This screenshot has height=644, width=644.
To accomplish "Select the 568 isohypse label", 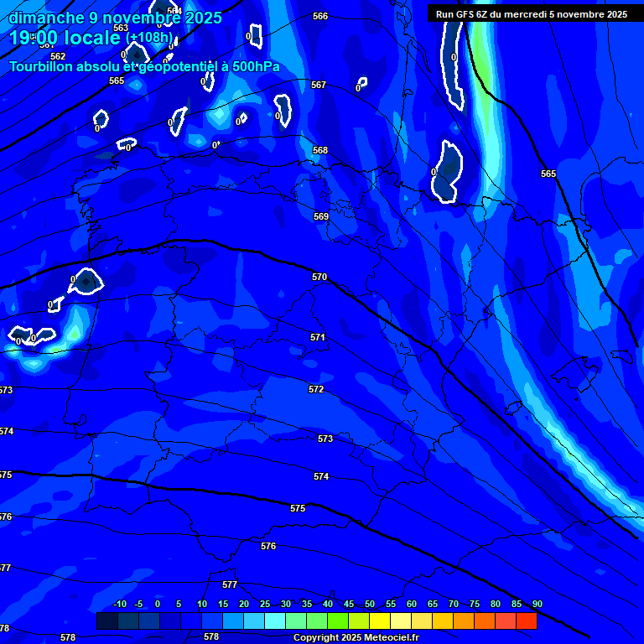I will point(320,150).
